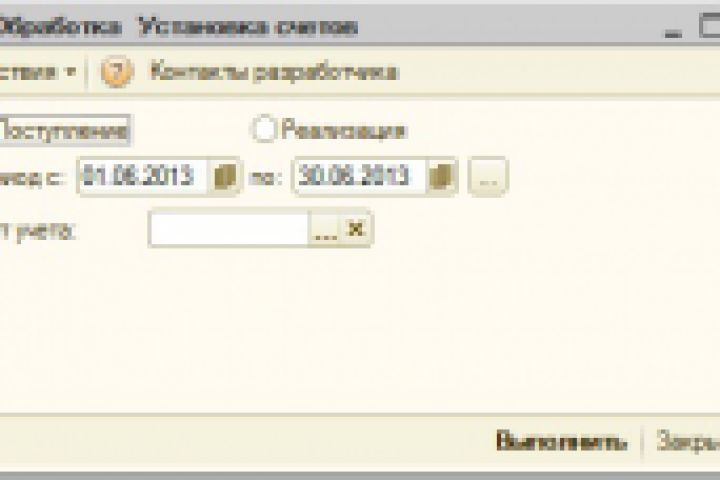This screenshot has width=720, height=480.
Task: Maximize the processing window
Action: 709,26
